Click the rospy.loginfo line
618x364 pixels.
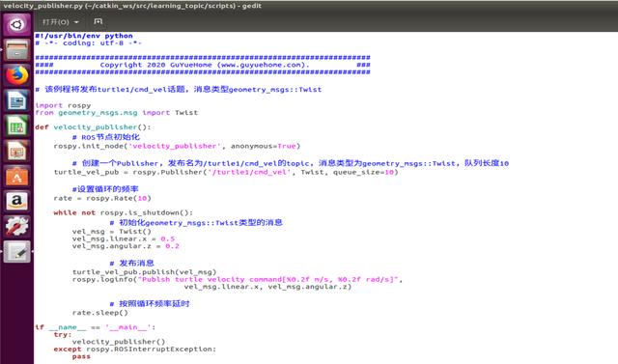coord(238,279)
